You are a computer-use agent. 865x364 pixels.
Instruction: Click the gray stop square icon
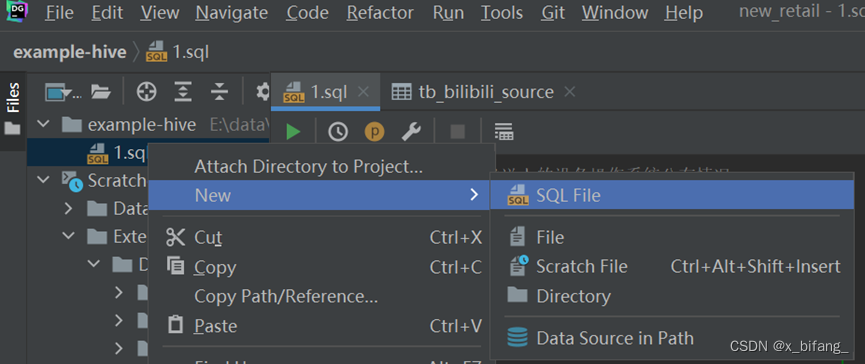[457, 132]
